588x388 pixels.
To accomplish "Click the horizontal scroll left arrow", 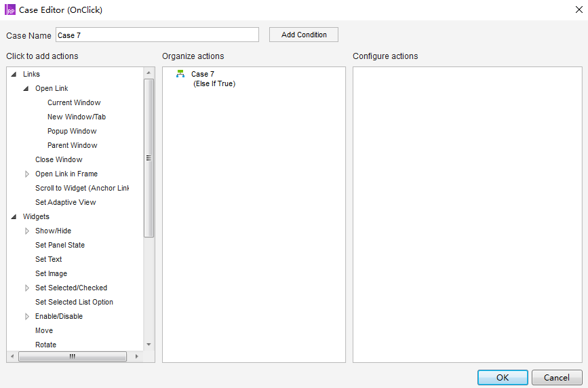I will pos(12,356).
